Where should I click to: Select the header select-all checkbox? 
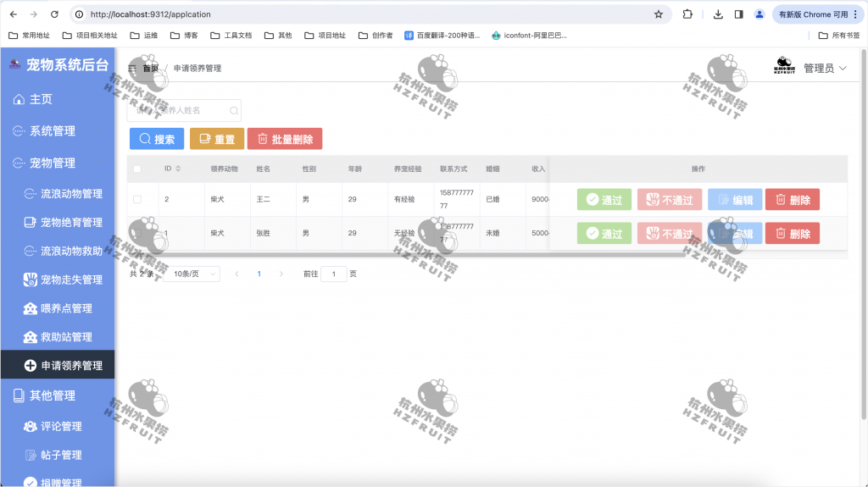pyautogui.click(x=137, y=169)
